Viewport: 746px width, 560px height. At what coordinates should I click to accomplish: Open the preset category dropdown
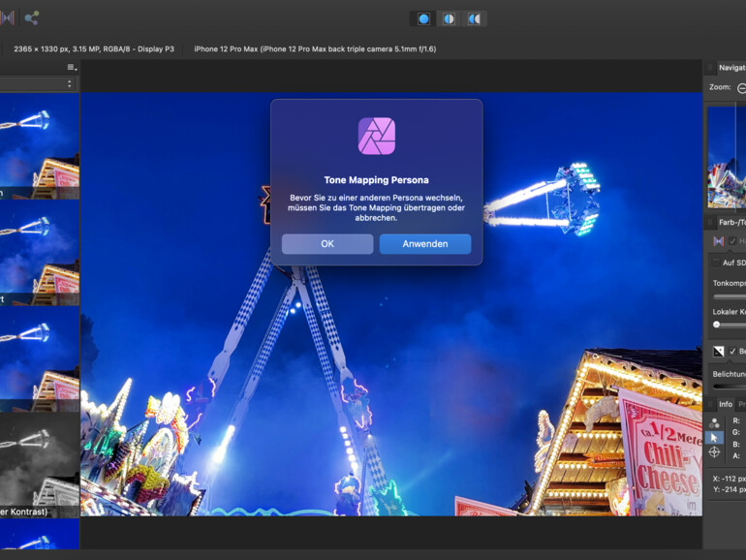tap(38, 83)
